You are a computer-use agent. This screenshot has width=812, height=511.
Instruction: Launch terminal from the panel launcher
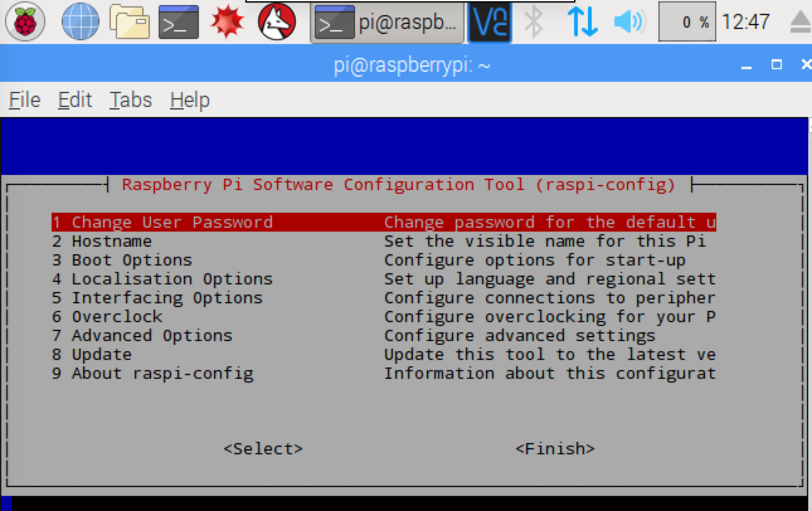[178, 22]
